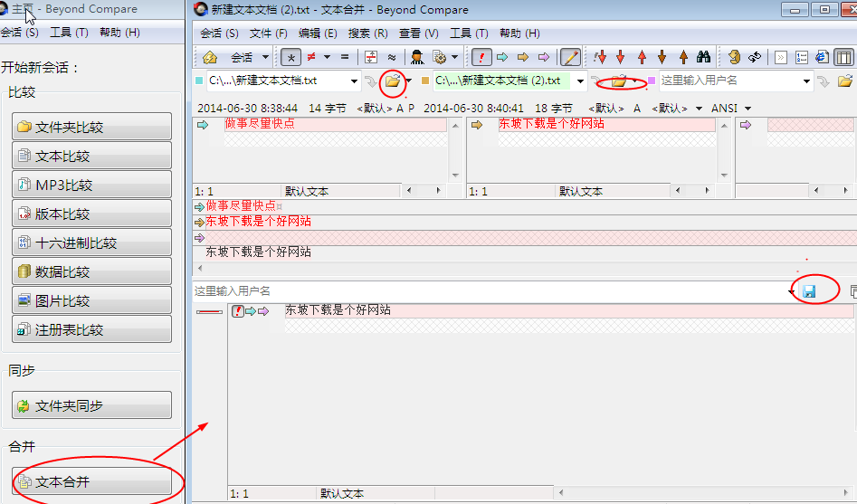Image resolution: width=857 pixels, height=504 pixels.
Task: Click the Rules referee icon
Action: click(417, 57)
